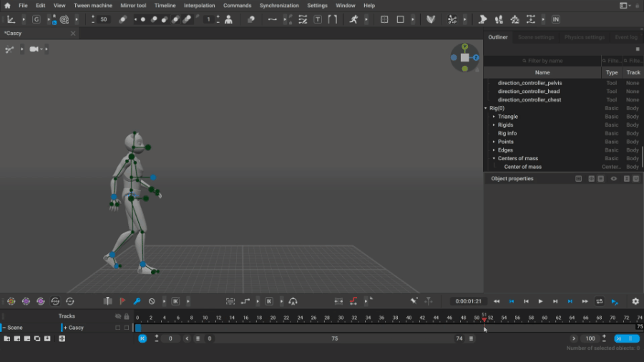Viewport: 644px width, 362px height.
Task: Expand the Rigids tree node
Action: [494, 125]
